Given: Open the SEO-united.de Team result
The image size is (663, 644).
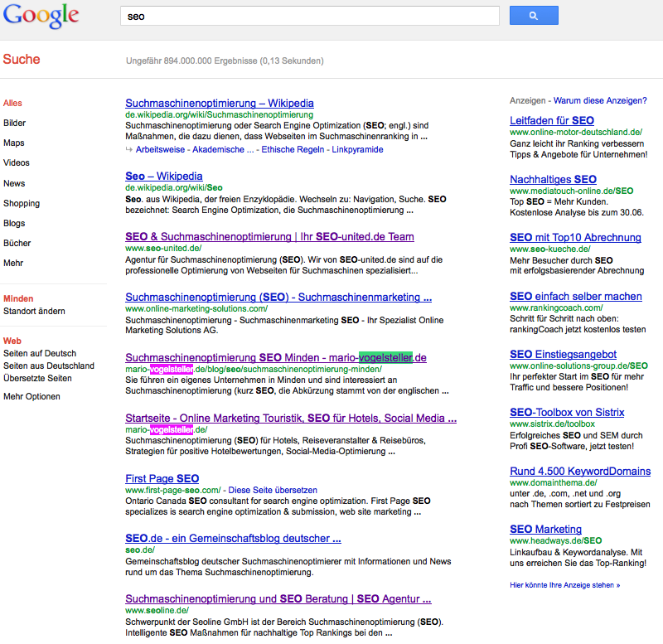Looking at the screenshot, I should pos(270,237).
